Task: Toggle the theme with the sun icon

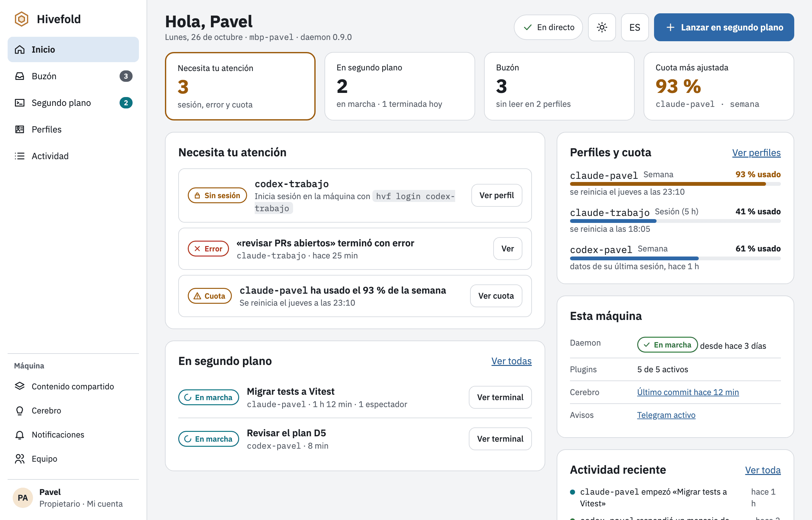Action: coord(602,27)
